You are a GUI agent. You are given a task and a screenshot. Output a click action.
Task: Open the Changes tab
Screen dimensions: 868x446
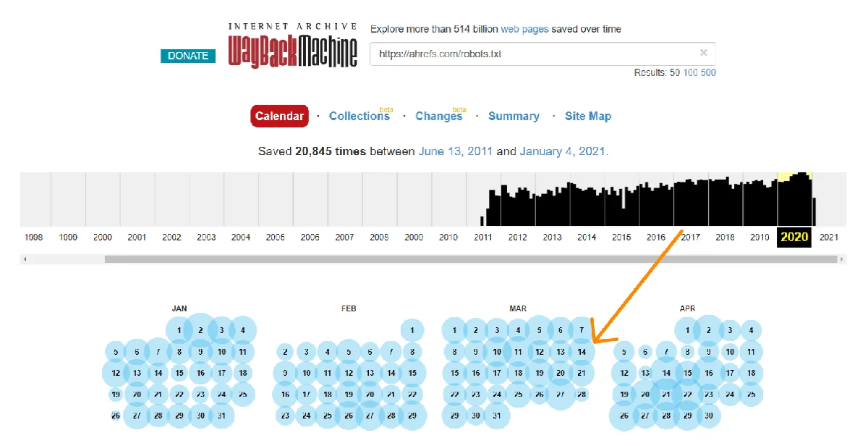pos(438,116)
